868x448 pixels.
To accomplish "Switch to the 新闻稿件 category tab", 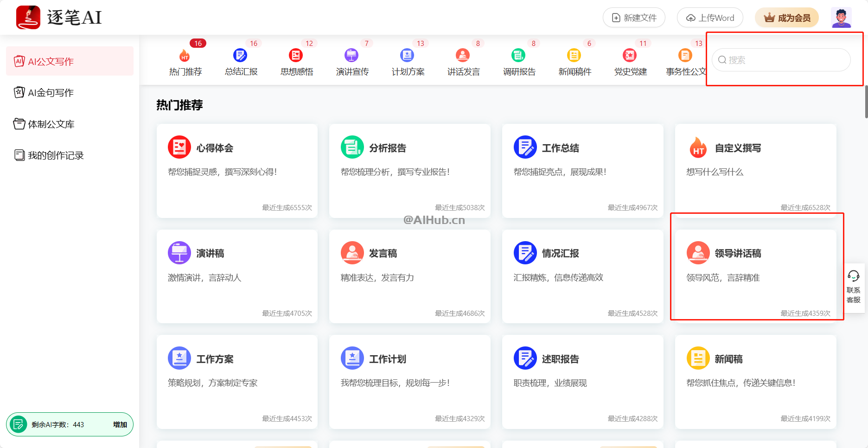I will tap(575, 62).
